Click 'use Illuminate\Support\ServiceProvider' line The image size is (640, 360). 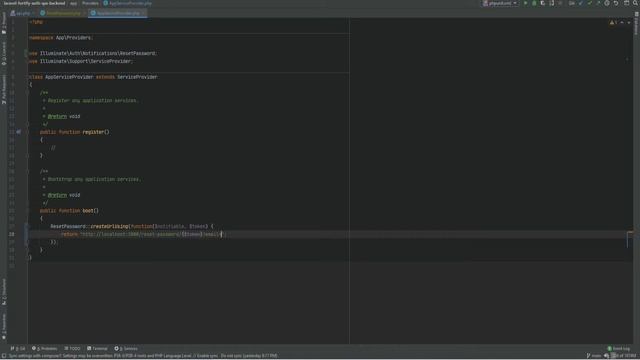[81, 61]
